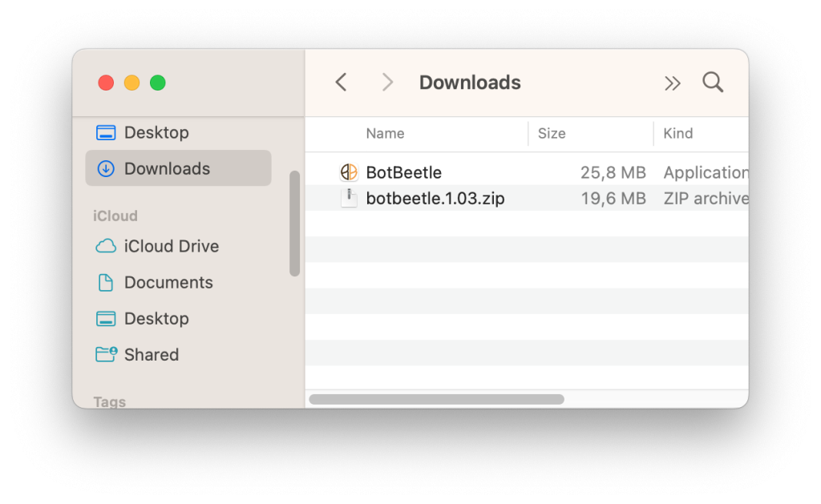
Task: Select Downloads in the sidebar
Action: pos(178,168)
